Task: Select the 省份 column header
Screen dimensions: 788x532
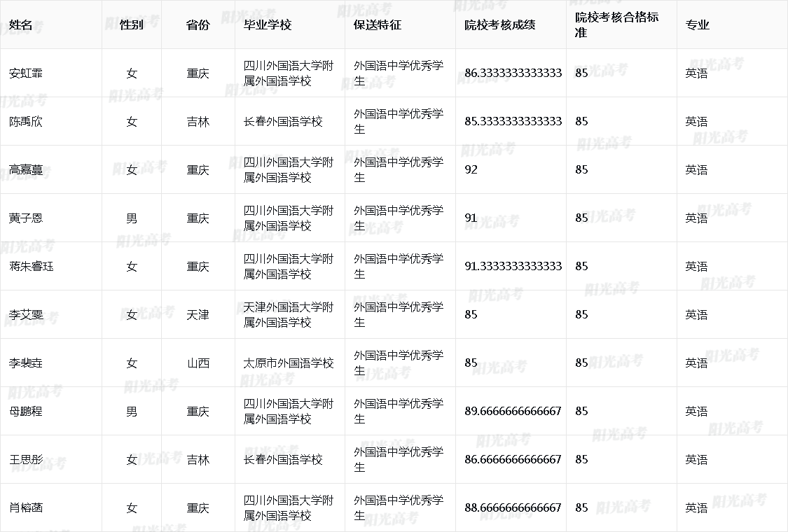Action: pos(198,24)
